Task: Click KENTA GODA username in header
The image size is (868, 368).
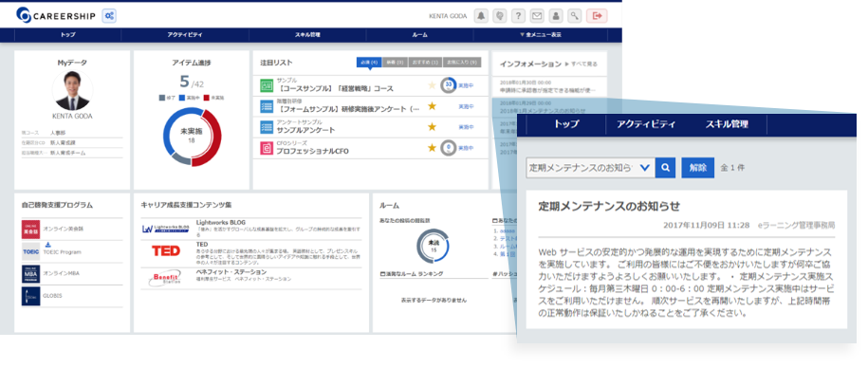Action: [x=448, y=16]
